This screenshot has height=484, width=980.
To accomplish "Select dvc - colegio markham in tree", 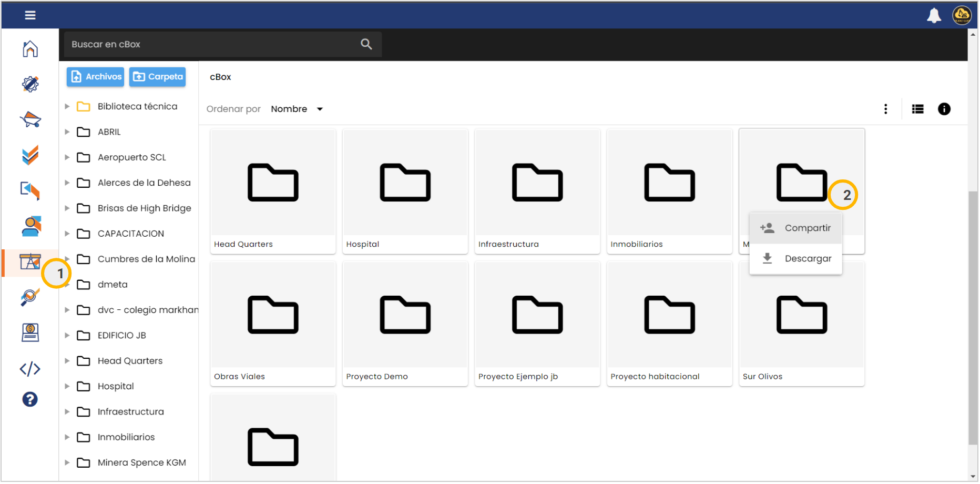I will point(137,310).
